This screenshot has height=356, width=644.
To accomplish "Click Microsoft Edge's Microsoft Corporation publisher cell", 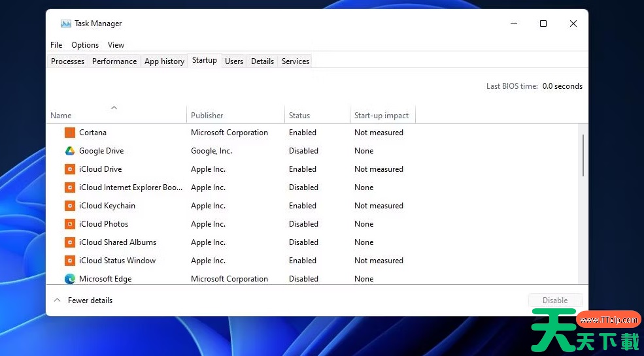I will (x=229, y=279).
